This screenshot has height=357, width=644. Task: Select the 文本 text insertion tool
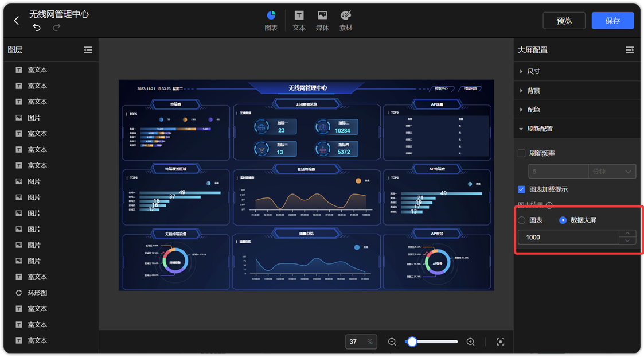299,20
